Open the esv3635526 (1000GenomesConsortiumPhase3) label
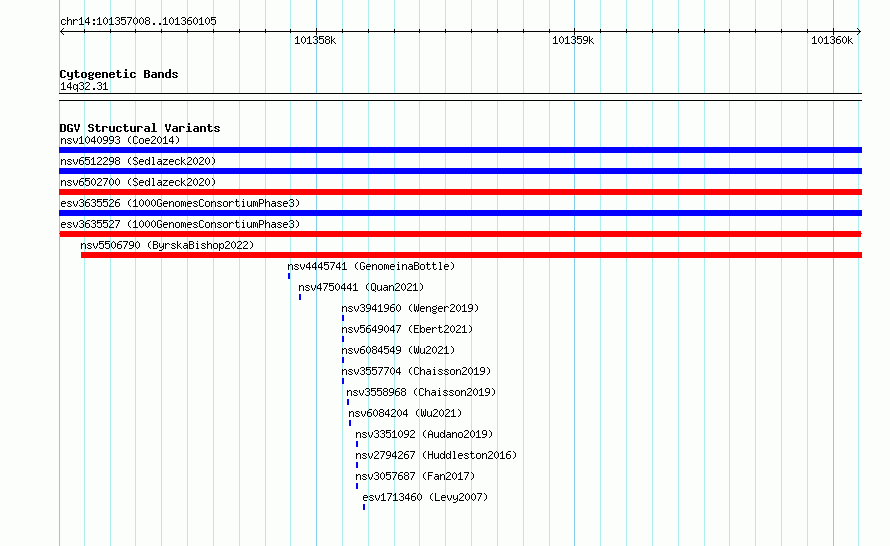The height and width of the screenshot is (546, 890). tap(180, 203)
